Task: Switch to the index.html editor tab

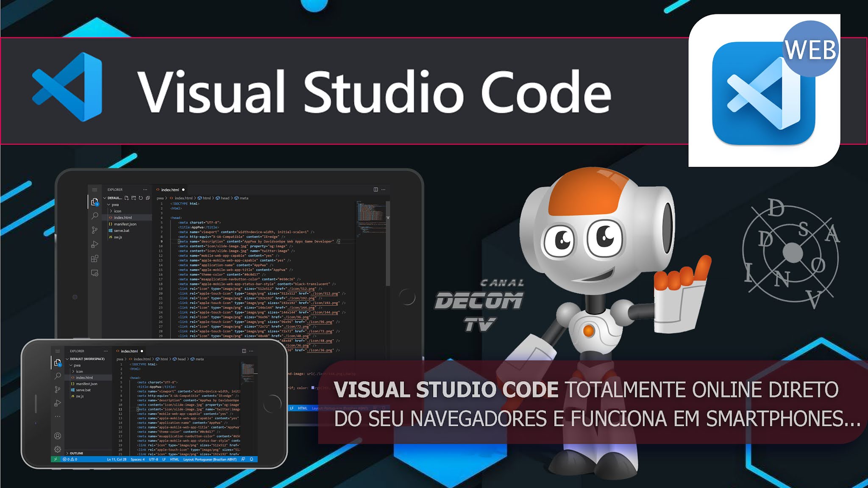Action: [x=169, y=189]
